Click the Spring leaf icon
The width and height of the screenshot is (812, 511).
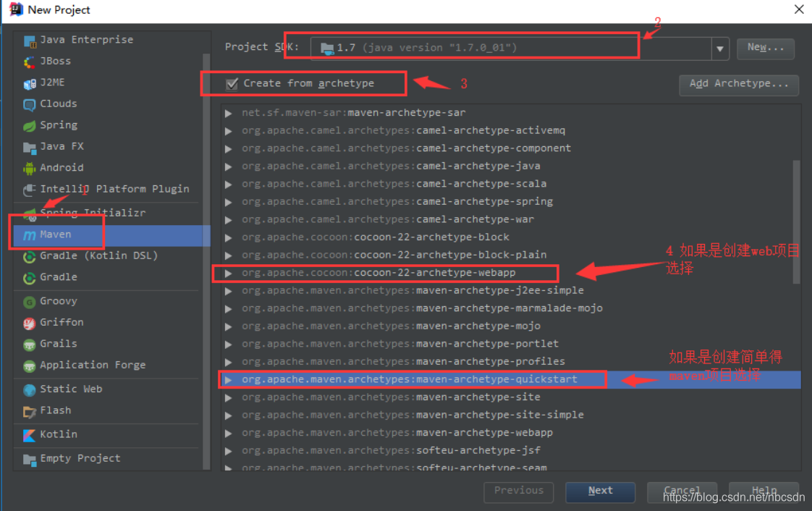click(x=30, y=126)
